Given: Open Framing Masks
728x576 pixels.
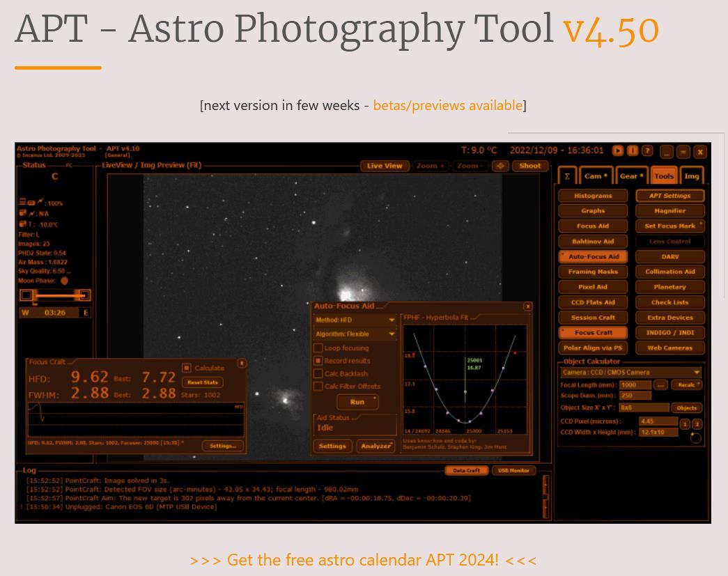Looking at the screenshot, I should [x=593, y=272].
